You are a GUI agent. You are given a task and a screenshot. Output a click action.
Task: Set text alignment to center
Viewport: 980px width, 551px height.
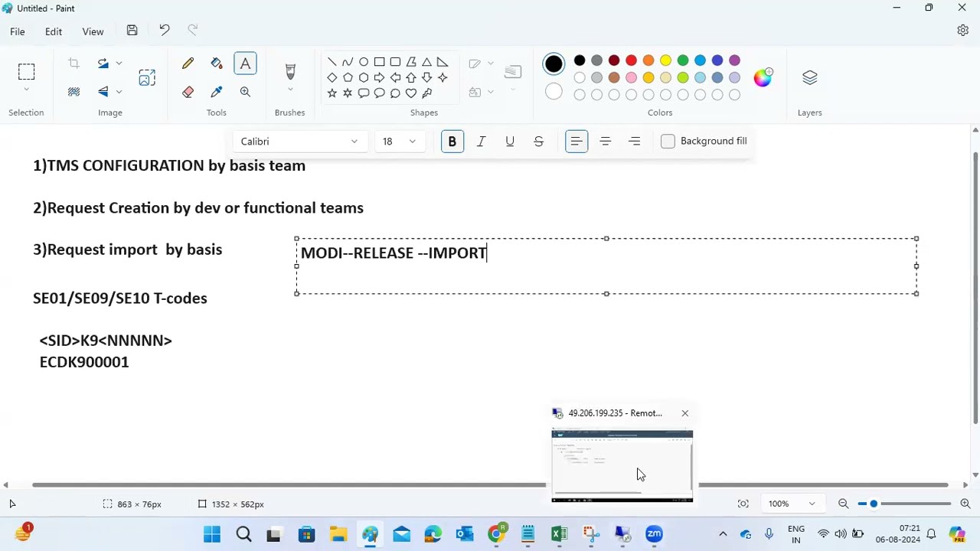[606, 142]
